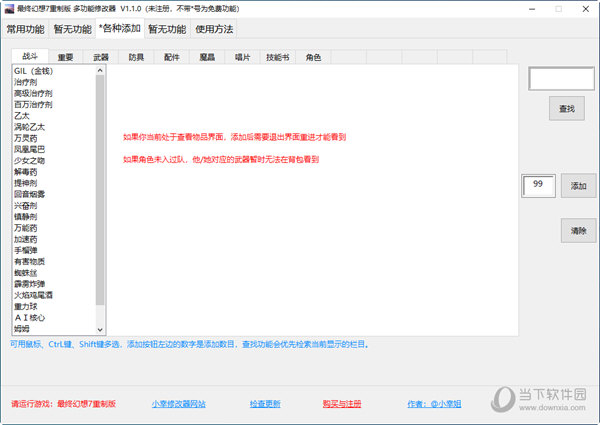Click the 检查更新 link
The image size is (600, 425).
click(x=265, y=404)
